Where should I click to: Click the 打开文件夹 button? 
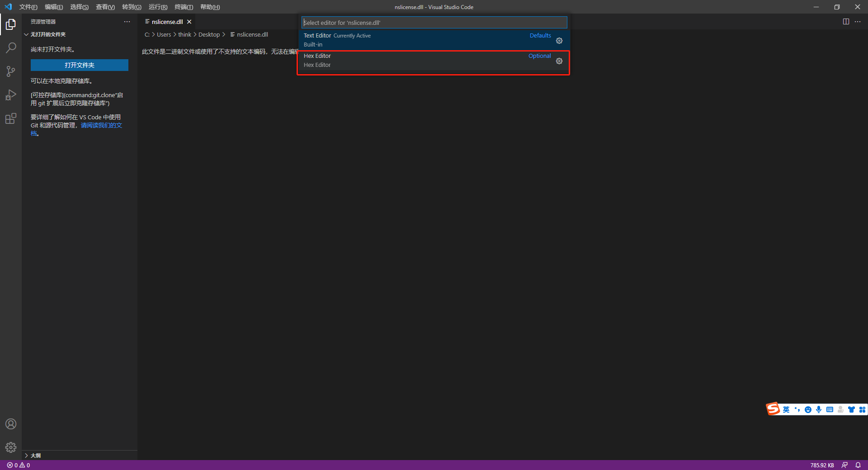click(x=80, y=65)
